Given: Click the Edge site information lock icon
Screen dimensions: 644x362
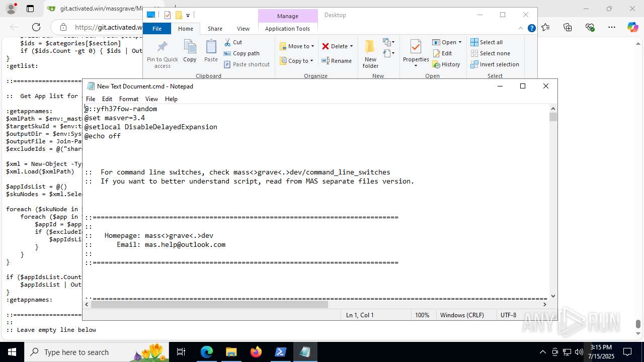Looking at the screenshot, I should [x=63, y=27].
